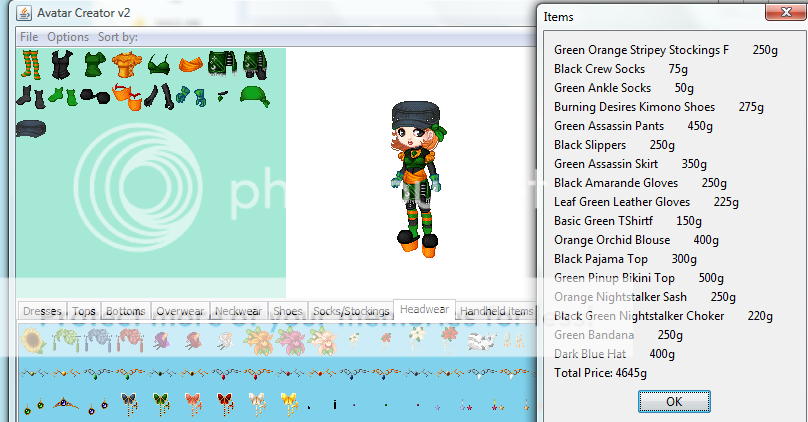
Task: Open the Socks/Stockings tab
Action: tap(350, 312)
